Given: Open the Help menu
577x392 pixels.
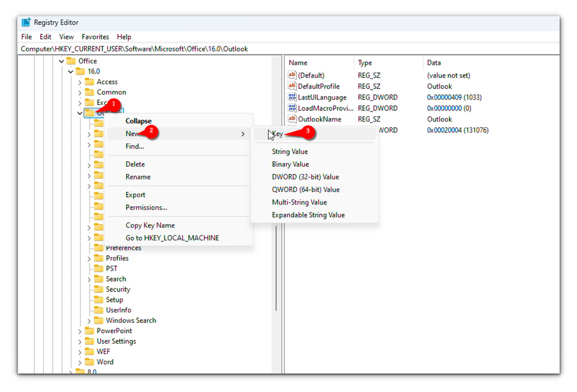Looking at the screenshot, I should (x=124, y=37).
